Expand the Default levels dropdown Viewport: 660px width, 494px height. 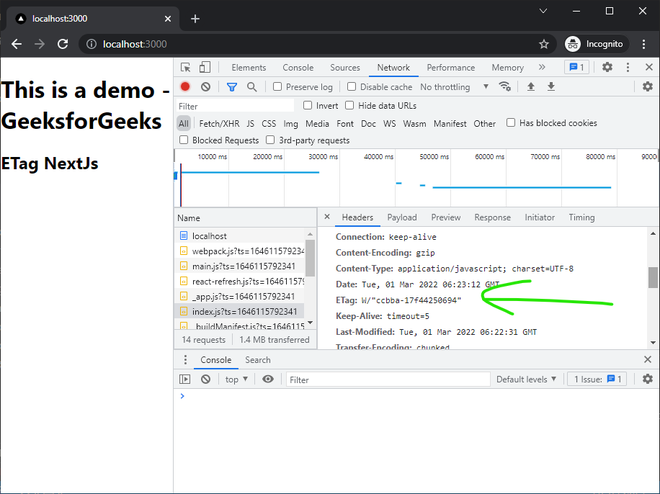click(528, 379)
